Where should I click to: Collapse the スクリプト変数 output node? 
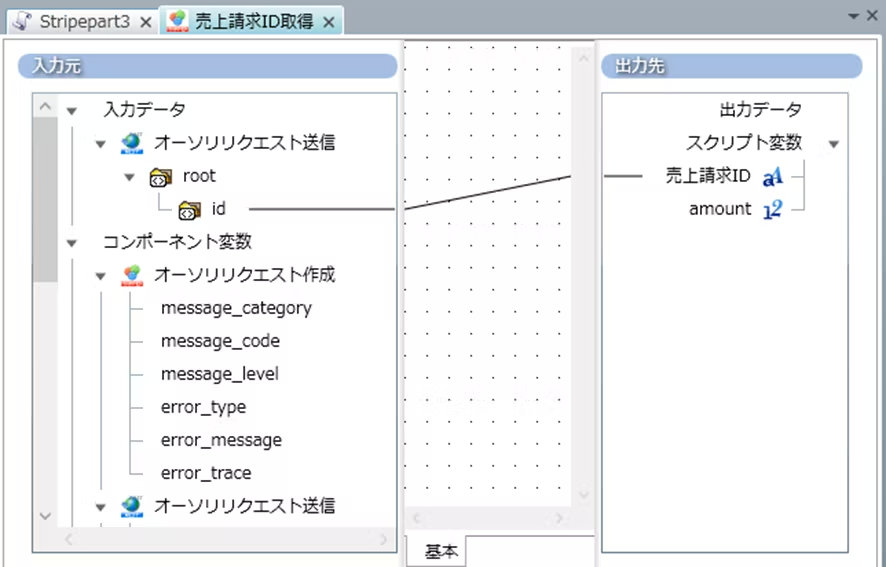[x=833, y=144]
